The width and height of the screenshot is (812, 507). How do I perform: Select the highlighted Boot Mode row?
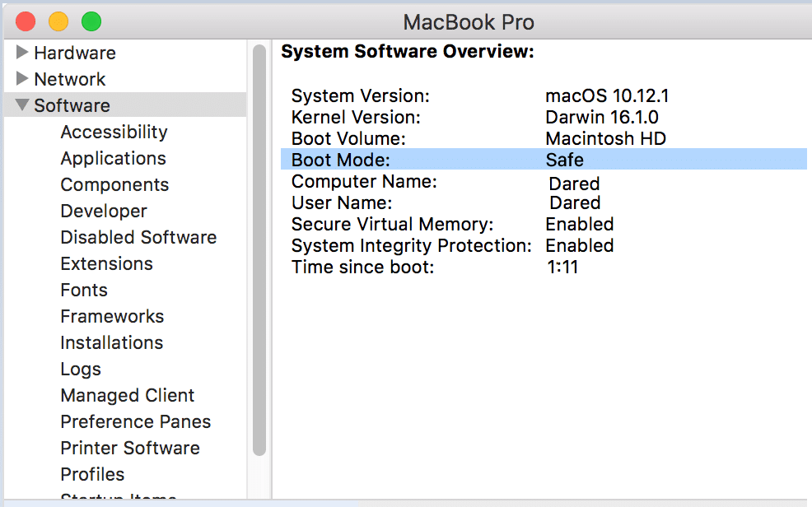click(x=544, y=160)
